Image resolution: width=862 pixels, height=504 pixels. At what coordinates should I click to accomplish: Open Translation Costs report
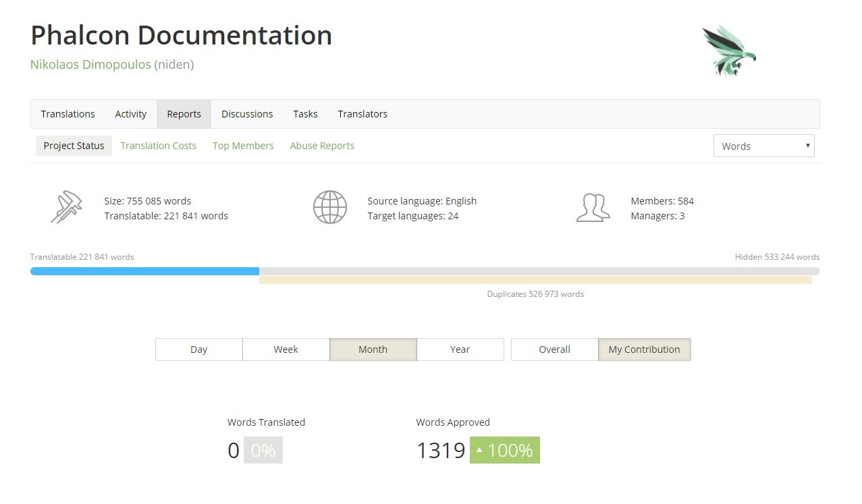[x=159, y=146]
